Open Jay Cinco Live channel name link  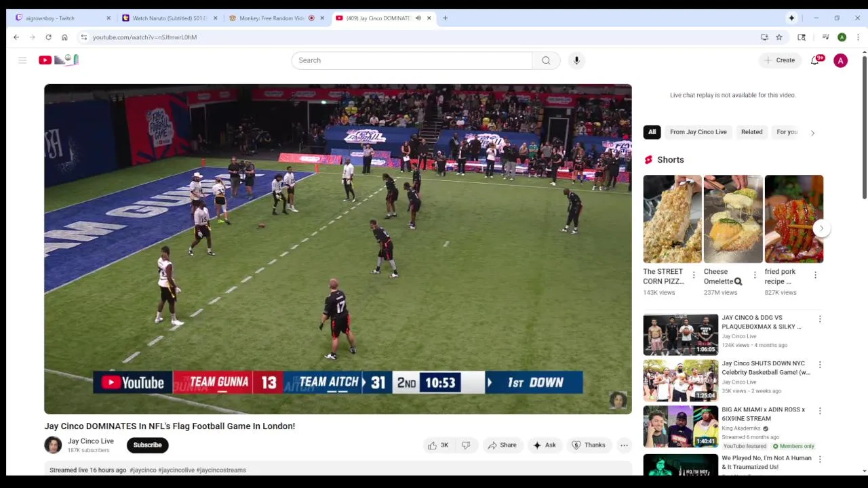click(91, 441)
